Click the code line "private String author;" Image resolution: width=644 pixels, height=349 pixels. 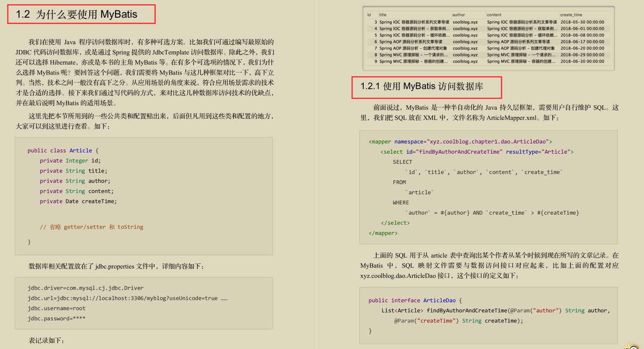[75, 181]
